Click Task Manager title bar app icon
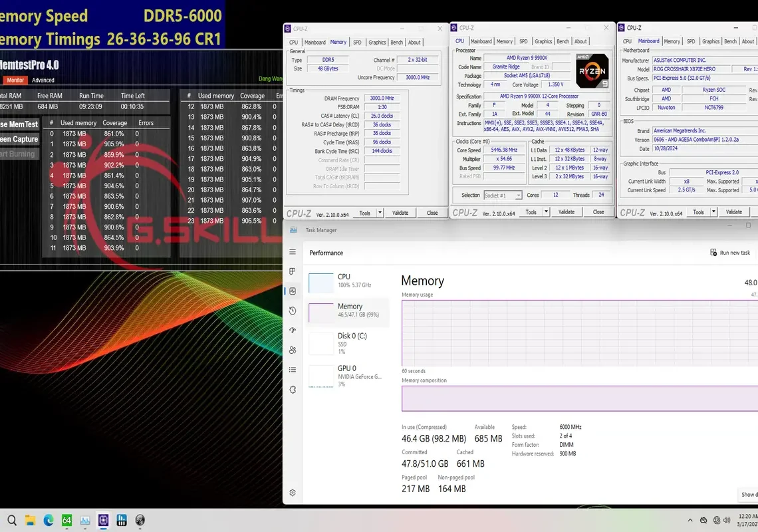758x532 pixels. [x=293, y=230]
